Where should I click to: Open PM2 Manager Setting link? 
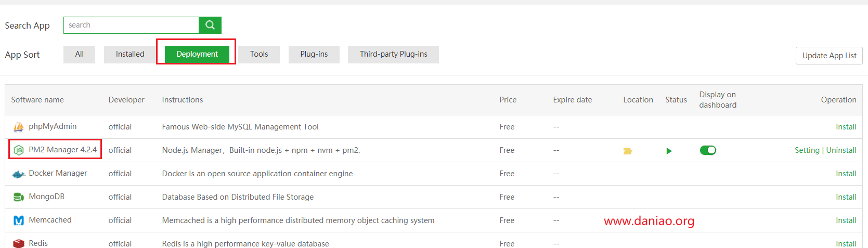(807, 150)
